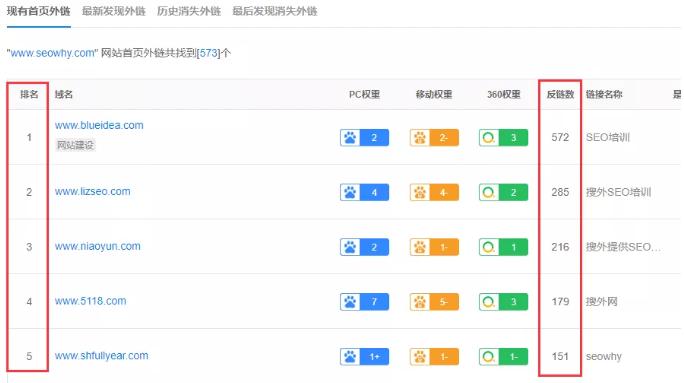The image size is (684, 383).
Task: Click 360 weight badge for www.blueidea.com
Action: pos(503,138)
